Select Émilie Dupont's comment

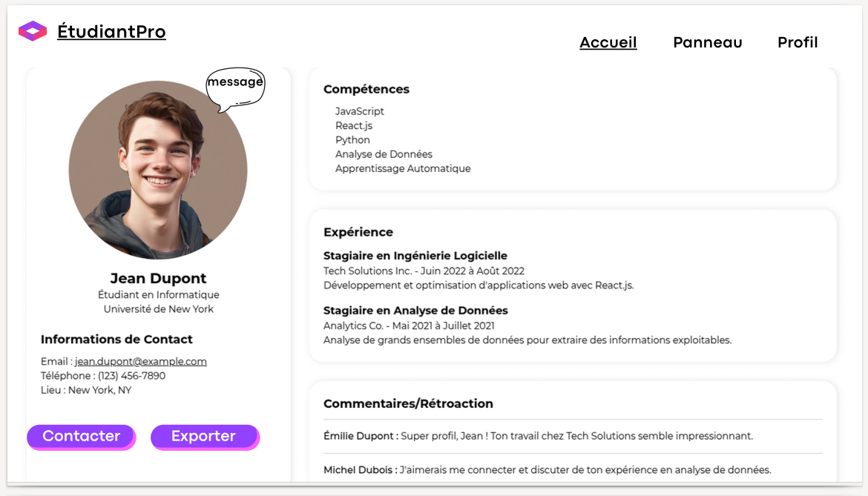coord(538,436)
